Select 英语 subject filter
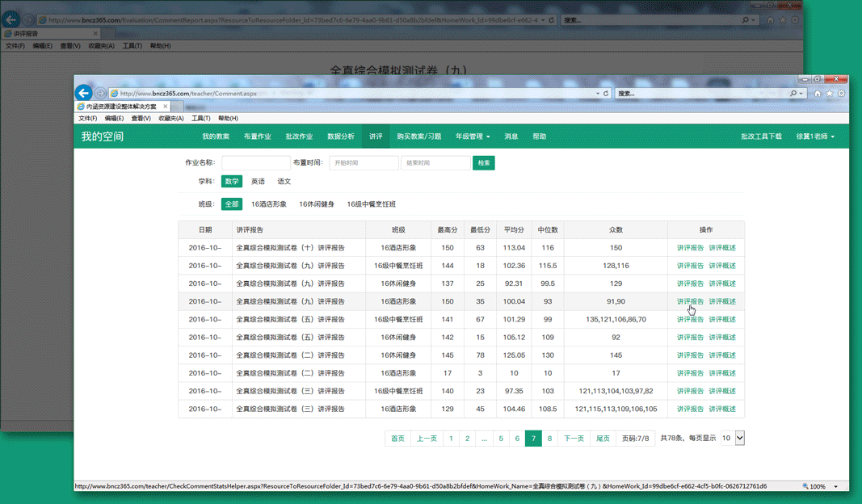The width and height of the screenshot is (862, 504). pos(258,182)
